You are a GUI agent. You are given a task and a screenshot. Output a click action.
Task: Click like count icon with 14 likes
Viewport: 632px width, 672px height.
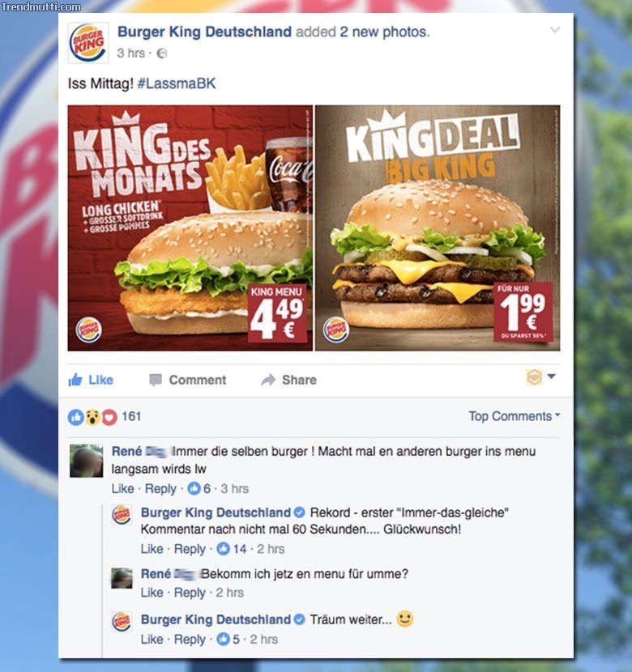[x=224, y=549]
